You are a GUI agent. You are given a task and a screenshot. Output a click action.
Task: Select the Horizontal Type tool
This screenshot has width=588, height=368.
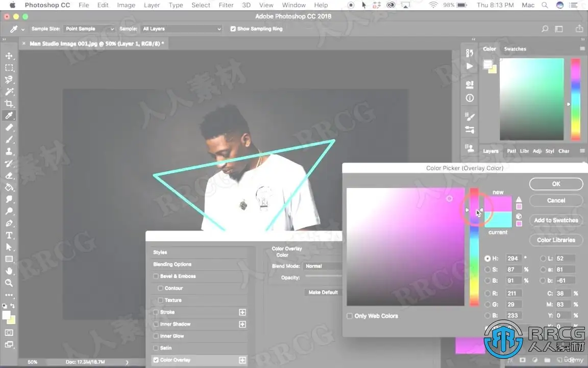pyautogui.click(x=9, y=235)
